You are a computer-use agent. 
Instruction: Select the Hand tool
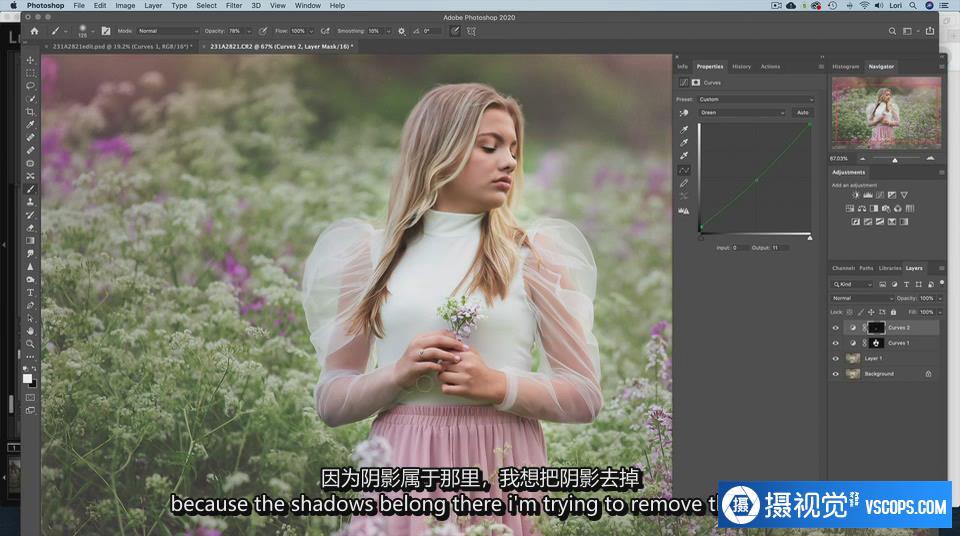coord(30,331)
